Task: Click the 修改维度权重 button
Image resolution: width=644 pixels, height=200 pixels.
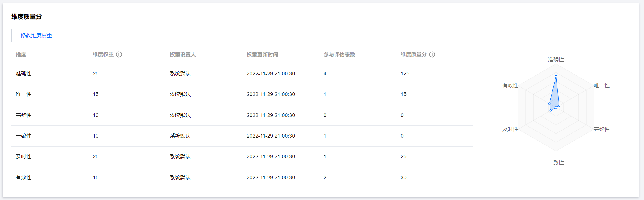Action: [36, 36]
